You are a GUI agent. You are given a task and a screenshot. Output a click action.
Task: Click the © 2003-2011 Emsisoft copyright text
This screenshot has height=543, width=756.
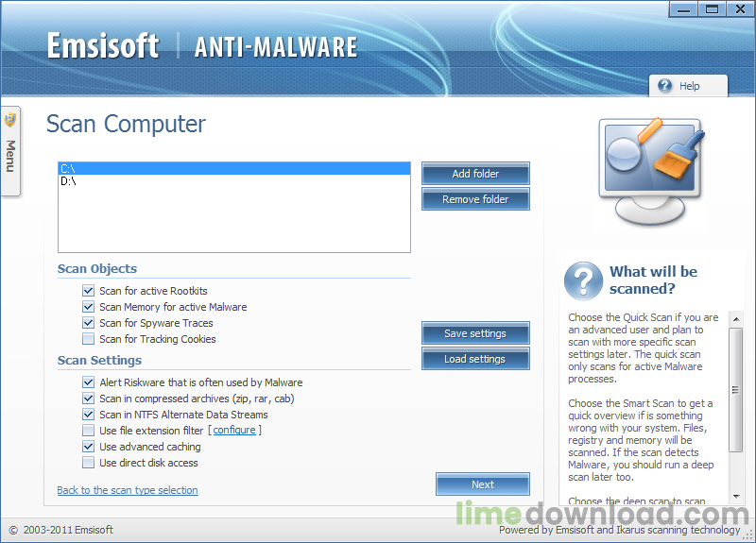(x=60, y=530)
